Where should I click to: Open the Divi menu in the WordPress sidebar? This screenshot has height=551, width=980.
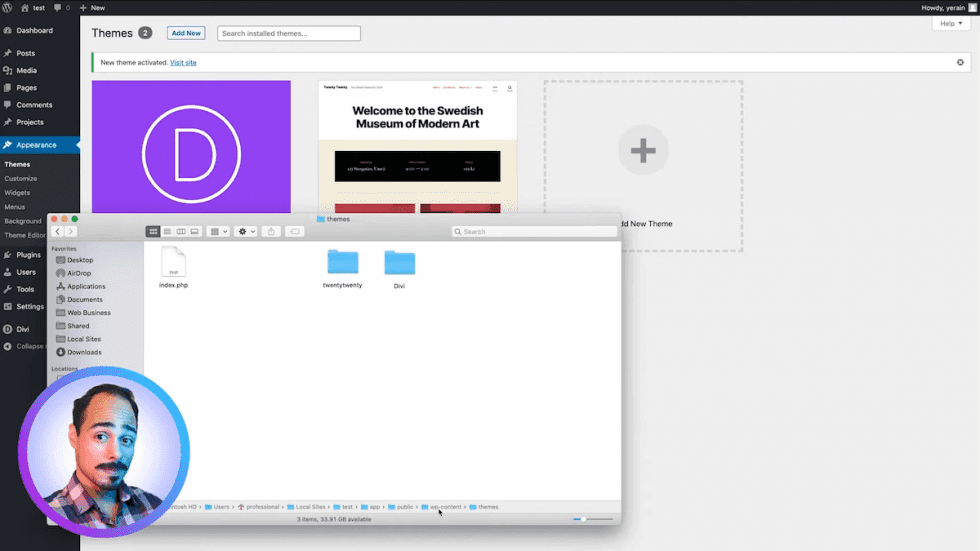[x=22, y=329]
